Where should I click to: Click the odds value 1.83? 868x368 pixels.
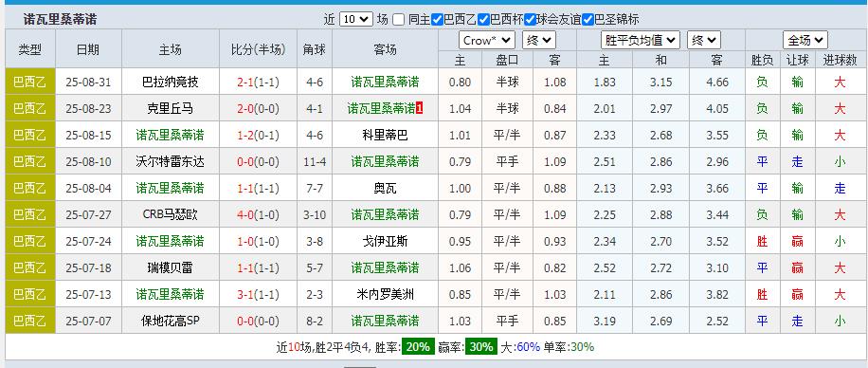pyautogui.click(x=604, y=83)
